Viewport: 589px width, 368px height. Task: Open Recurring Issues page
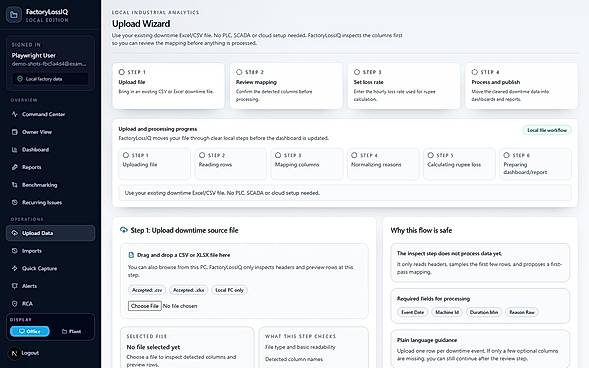click(x=50, y=202)
